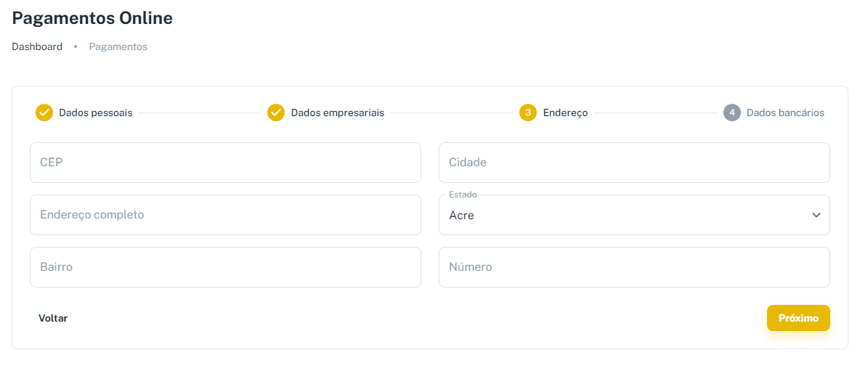Focus the Cidade input field
The width and height of the screenshot is (868, 371).
tap(634, 163)
